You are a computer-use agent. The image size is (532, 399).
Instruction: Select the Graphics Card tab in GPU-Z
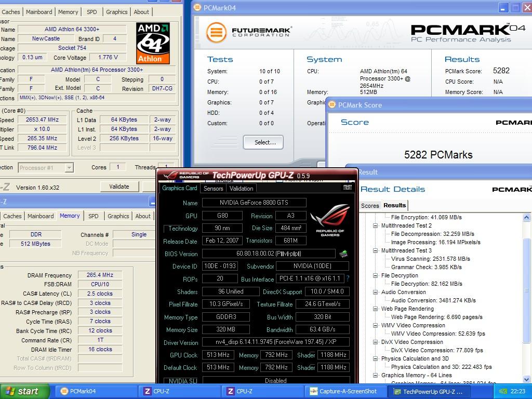[179, 188]
